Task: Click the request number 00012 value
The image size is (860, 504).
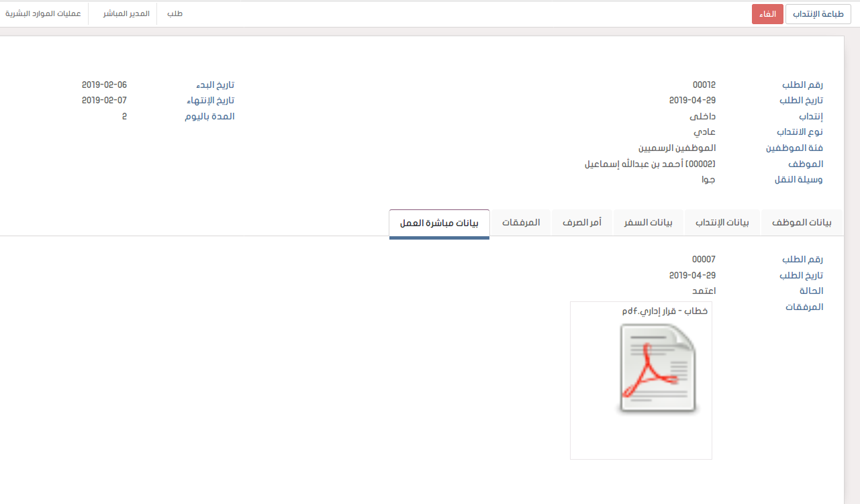Action: click(704, 85)
